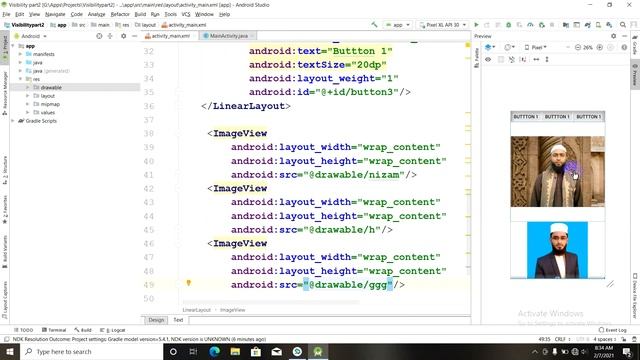Open the preview orientation dropdown
This screenshot has width=640, height=360.
tap(509, 47)
